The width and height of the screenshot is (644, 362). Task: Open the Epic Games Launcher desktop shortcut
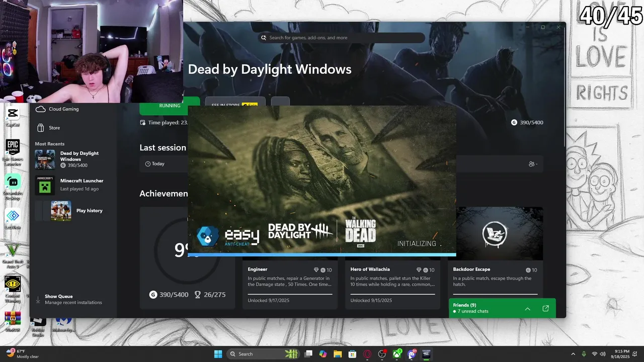tap(13, 152)
